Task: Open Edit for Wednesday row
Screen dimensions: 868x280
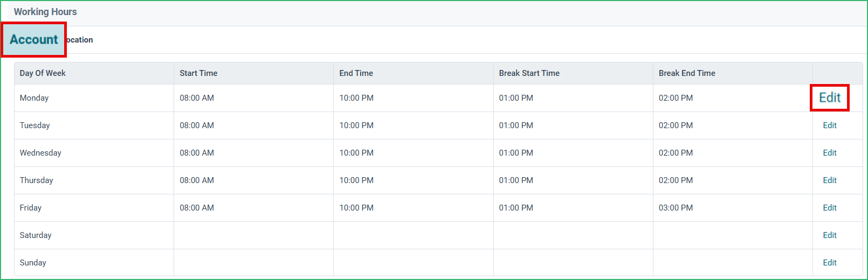Action: tap(830, 153)
